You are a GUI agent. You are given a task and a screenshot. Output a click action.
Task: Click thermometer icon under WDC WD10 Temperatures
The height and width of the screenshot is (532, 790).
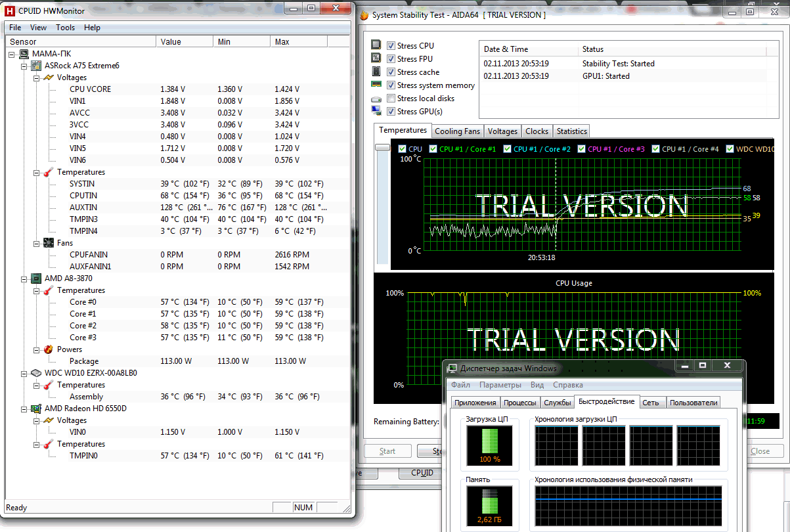coord(49,385)
